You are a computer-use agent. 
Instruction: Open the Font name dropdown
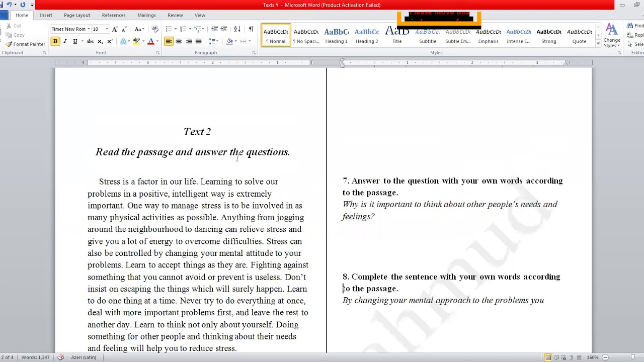tap(89, 29)
